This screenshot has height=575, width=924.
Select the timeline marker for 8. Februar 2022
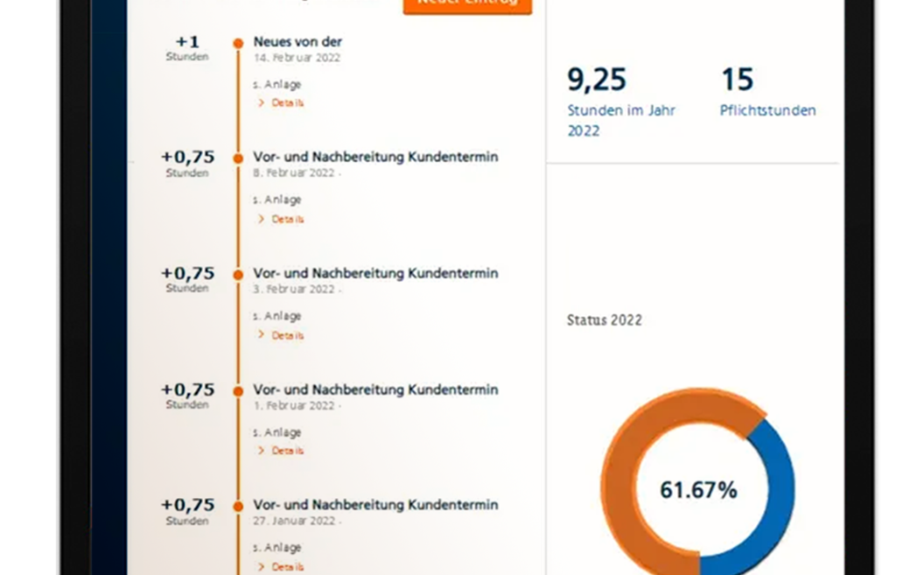click(236, 158)
